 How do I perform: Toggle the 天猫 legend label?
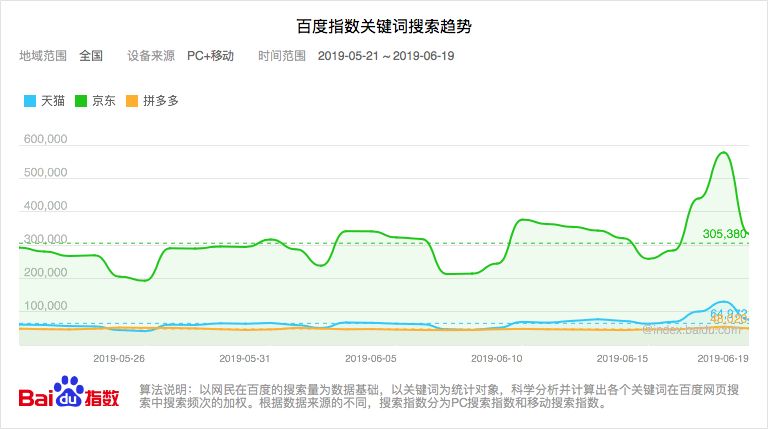point(53,101)
